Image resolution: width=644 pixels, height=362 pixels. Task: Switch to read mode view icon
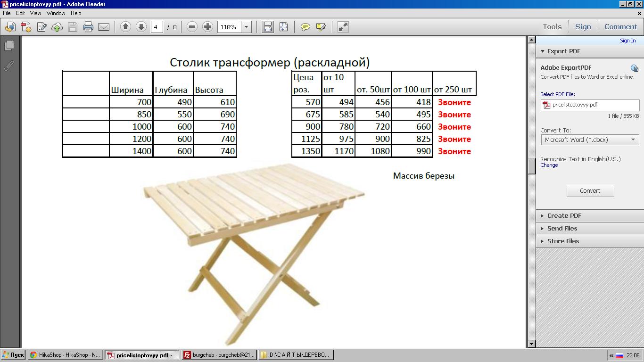(x=343, y=27)
